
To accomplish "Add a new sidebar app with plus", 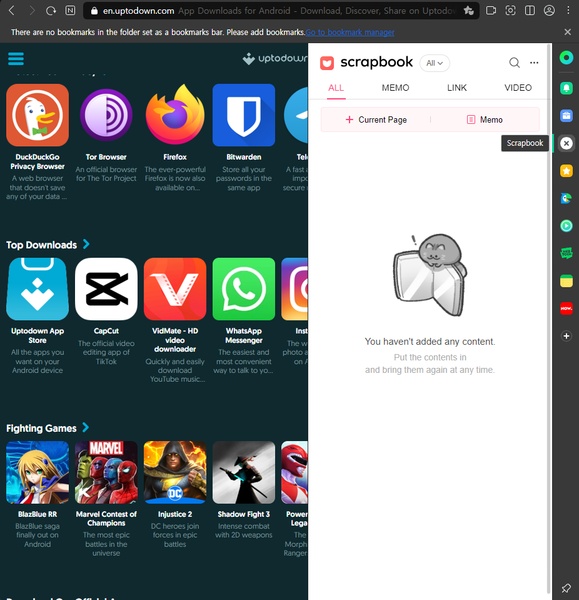I will [566, 336].
